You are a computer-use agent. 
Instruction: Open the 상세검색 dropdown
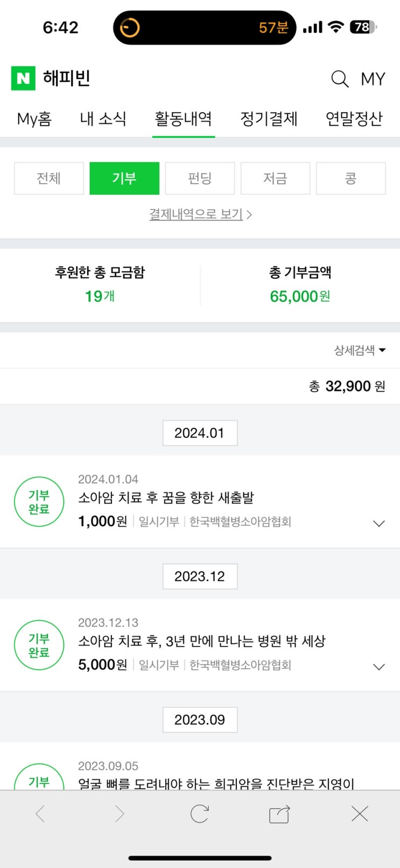coord(360,351)
